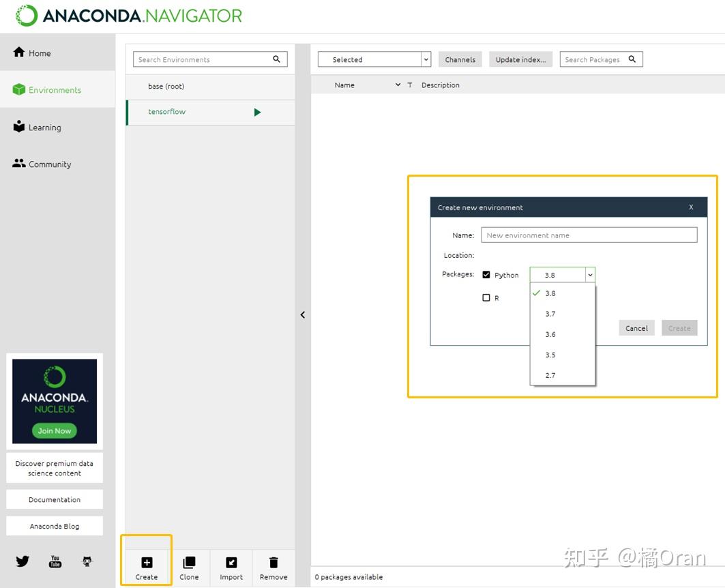This screenshot has width=725, height=588.
Task: Open the Documentation link
Action: pyautogui.click(x=55, y=499)
